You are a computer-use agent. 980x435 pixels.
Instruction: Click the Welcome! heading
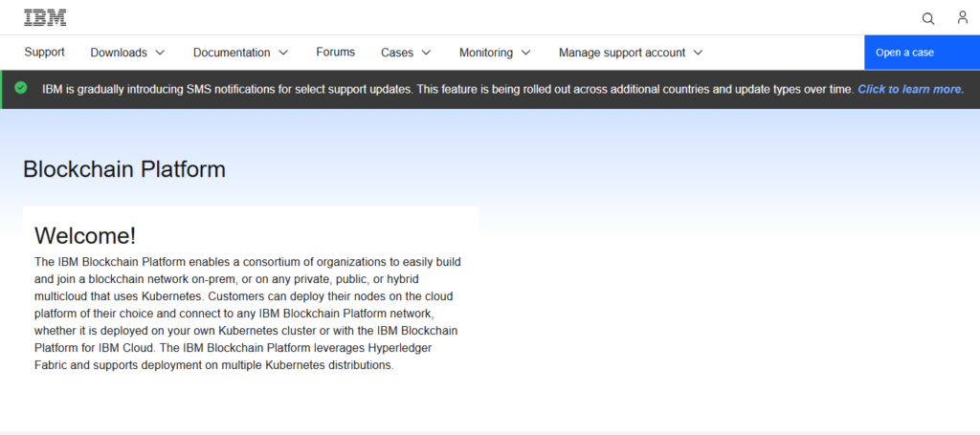click(85, 236)
